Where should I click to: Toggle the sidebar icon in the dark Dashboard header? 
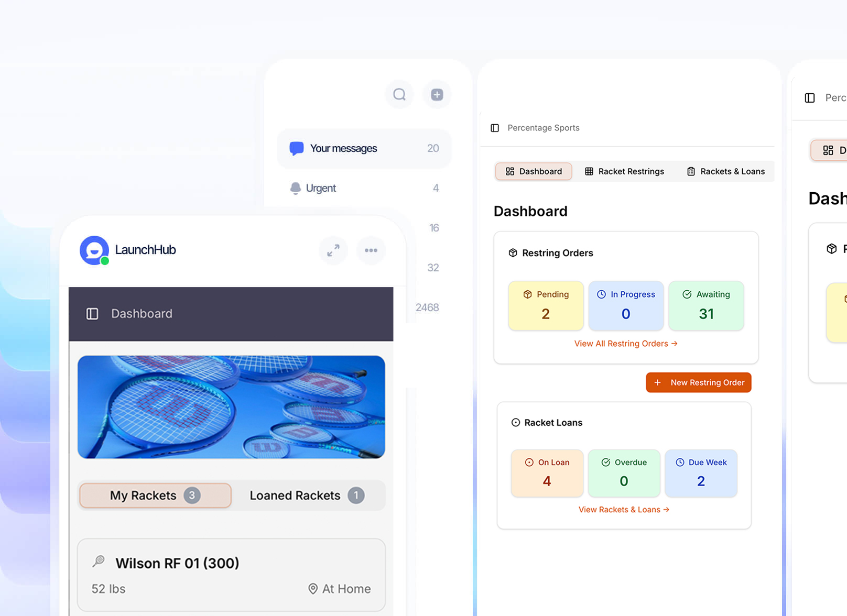coord(92,313)
